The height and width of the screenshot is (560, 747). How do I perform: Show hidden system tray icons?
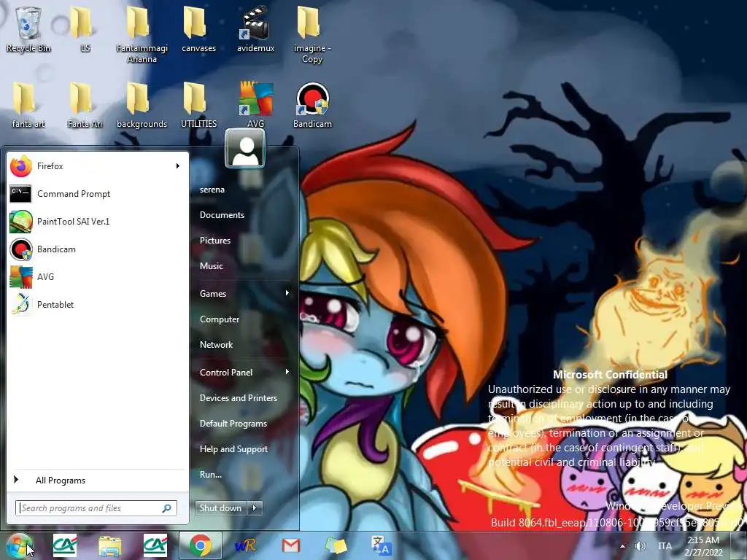[x=622, y=546]
